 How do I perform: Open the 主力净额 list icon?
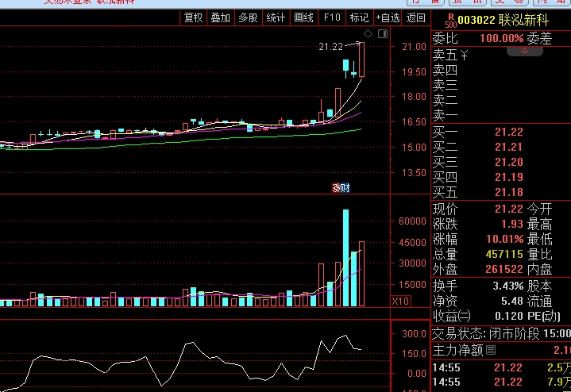pos(491,350)
